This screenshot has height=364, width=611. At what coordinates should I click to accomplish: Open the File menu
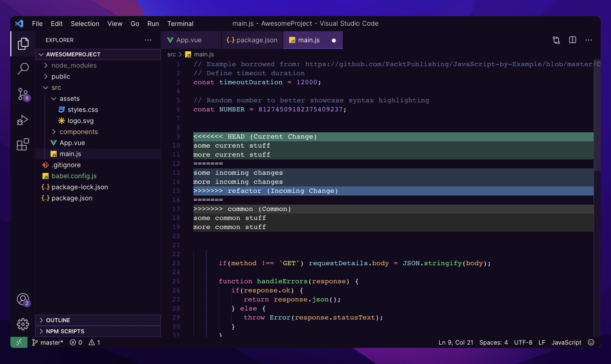tap(37, 24)
